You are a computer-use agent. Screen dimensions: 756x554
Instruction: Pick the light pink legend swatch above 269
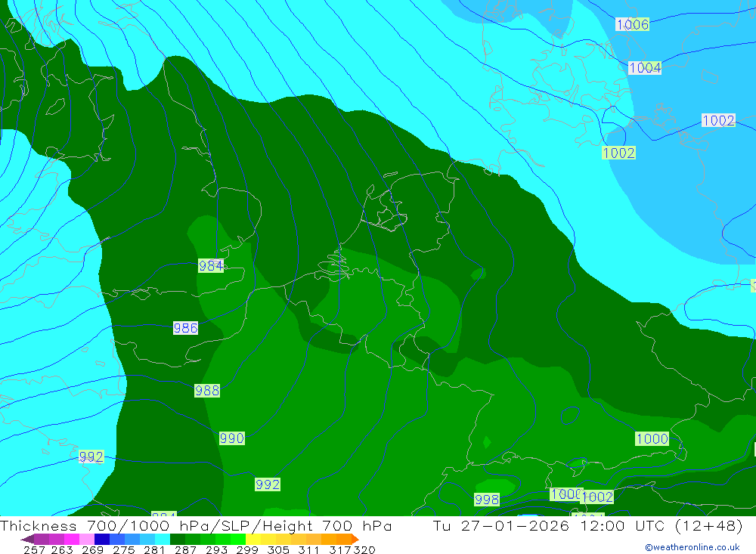click(86, 539)
